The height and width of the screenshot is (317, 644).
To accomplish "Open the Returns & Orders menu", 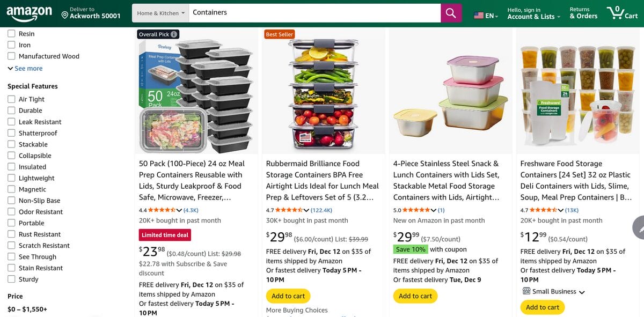I will coord(583,13).
